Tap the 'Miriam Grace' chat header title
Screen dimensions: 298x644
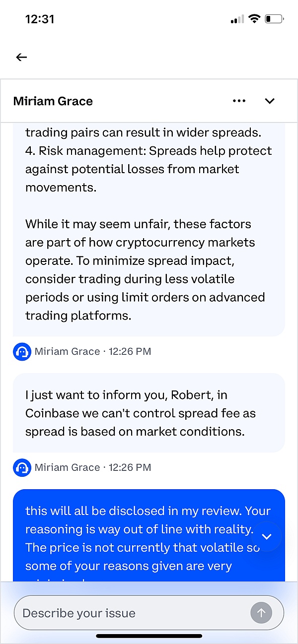[x=53, y=101]
